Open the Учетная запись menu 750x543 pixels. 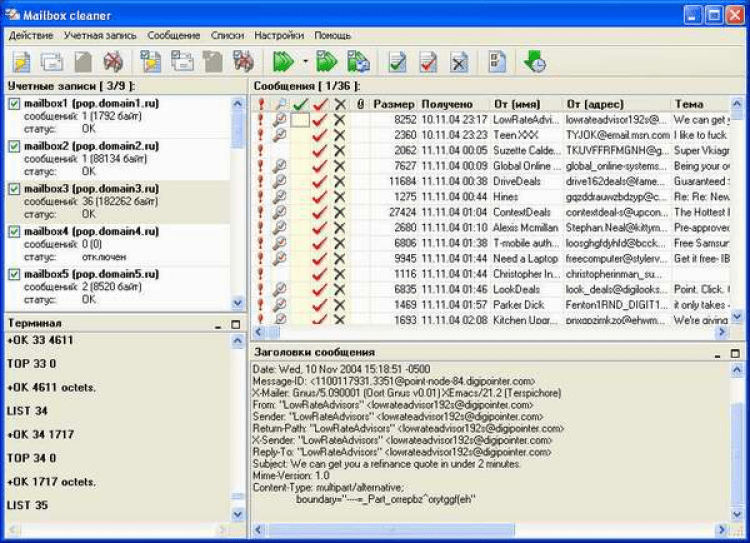100,35
